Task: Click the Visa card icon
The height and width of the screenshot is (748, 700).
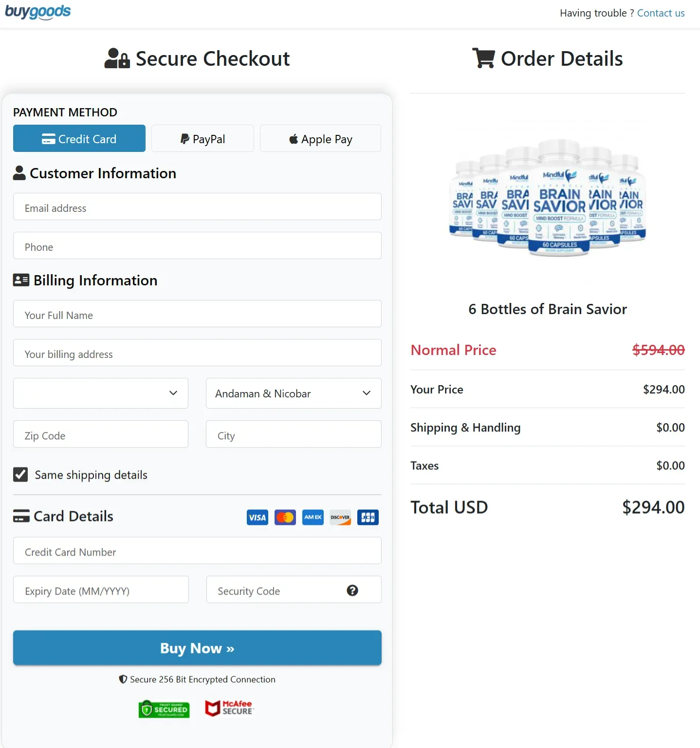Action: coord(257,517)
